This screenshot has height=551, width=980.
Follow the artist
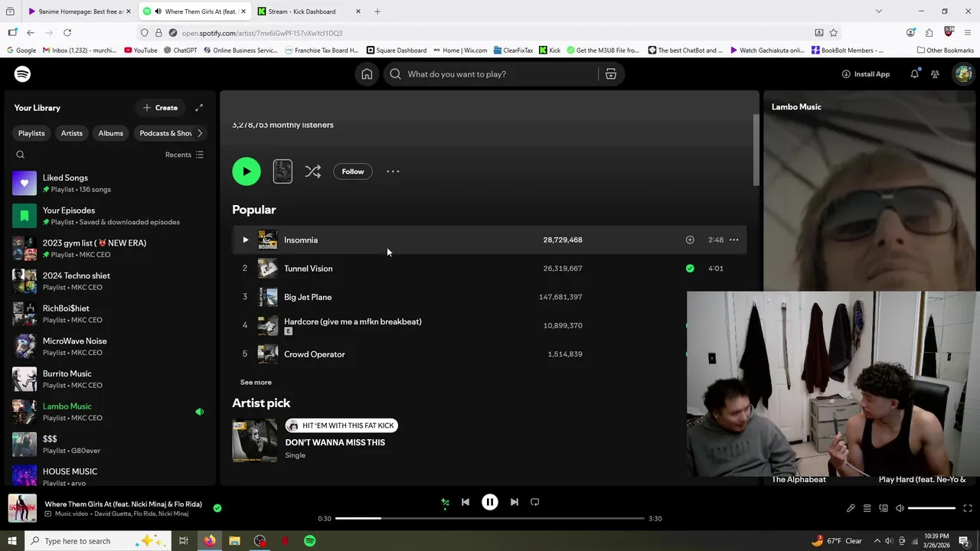point(353,171)
